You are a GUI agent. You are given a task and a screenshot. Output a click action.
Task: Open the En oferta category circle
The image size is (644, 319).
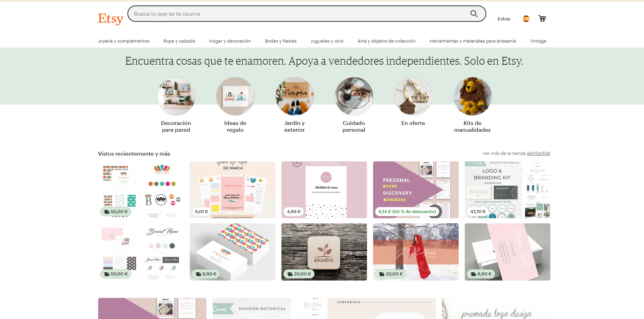click(x=413, y=97)
